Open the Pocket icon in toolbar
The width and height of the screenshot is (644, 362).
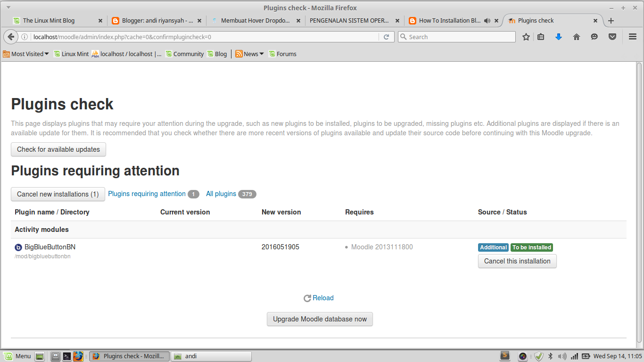612,37
